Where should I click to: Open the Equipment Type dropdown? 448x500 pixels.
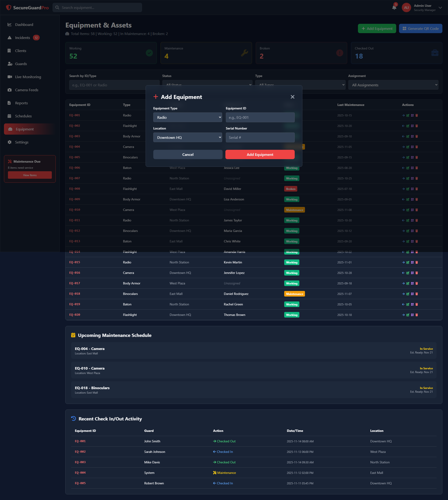(x=188, y=117)
